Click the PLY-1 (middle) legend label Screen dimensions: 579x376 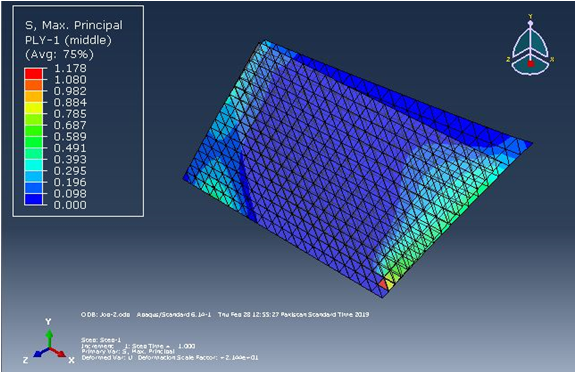pos(68,40)
